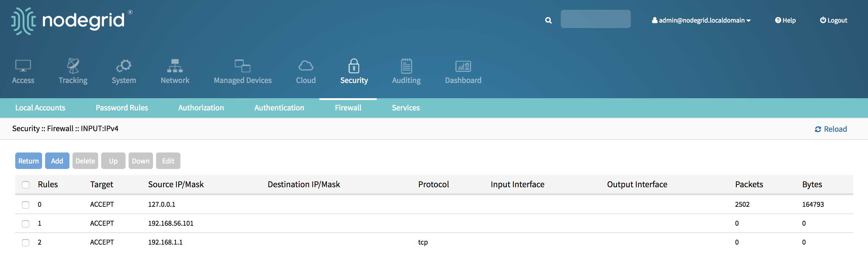
Task: Select the Firewall tab
Action: (x=348, y=108)
